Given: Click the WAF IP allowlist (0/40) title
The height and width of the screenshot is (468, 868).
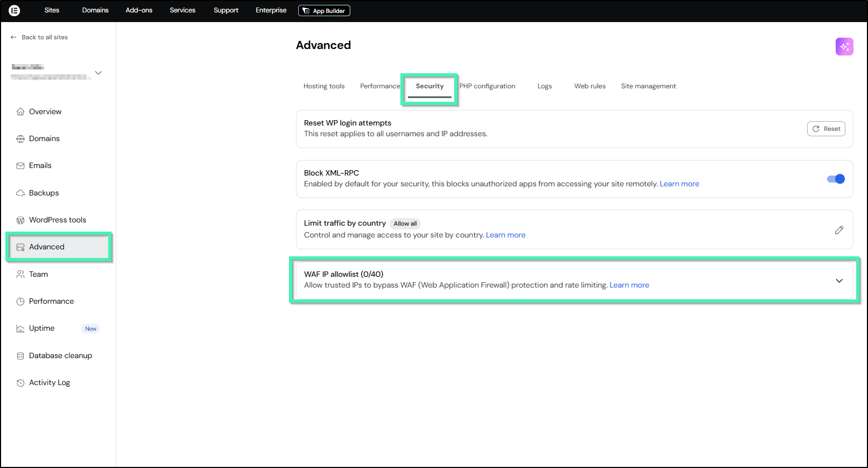Looking at the screenshot, I should [x=343, y=274].
